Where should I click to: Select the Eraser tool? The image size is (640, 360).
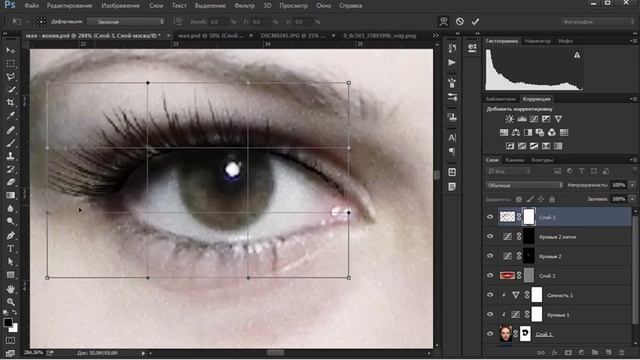[11, 182]
